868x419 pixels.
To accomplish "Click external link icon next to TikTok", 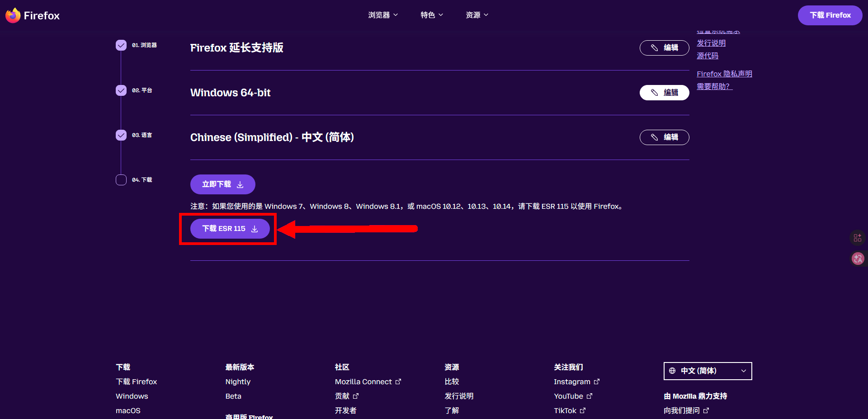I will click(583, 410).
